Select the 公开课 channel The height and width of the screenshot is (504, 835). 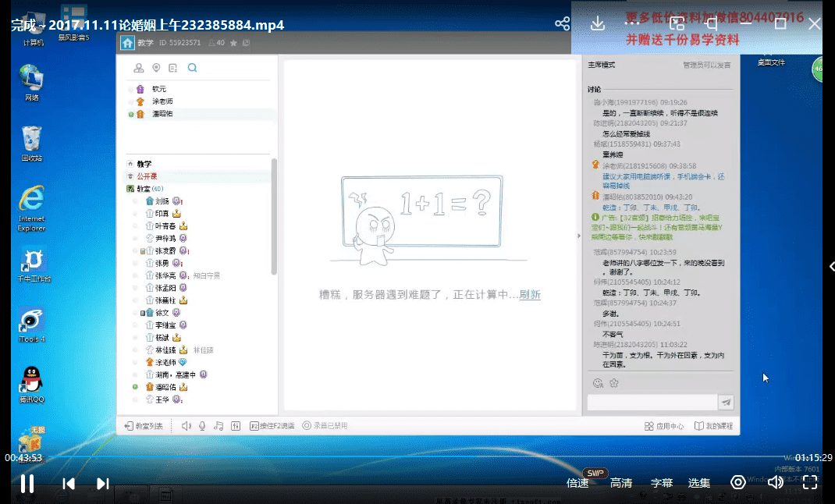pyautogui.click(x=147, y=177)
